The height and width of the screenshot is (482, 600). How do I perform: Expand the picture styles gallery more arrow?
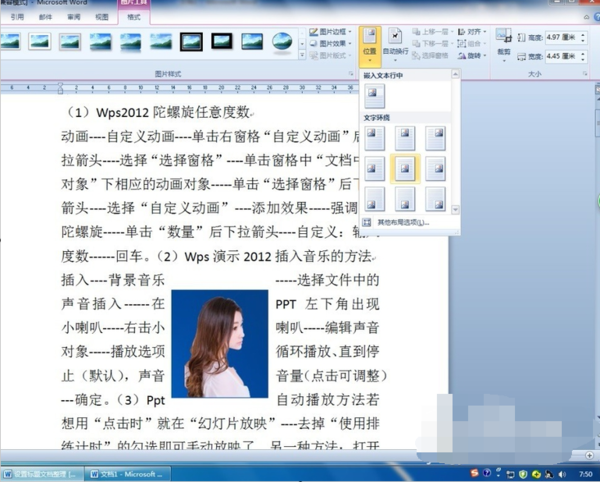(x=302, y=56)
